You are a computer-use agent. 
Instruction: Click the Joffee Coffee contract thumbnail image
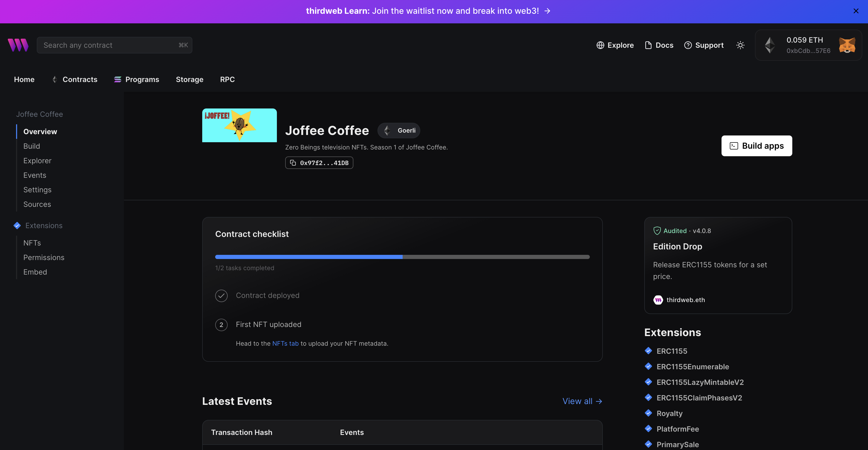point(240,125)
